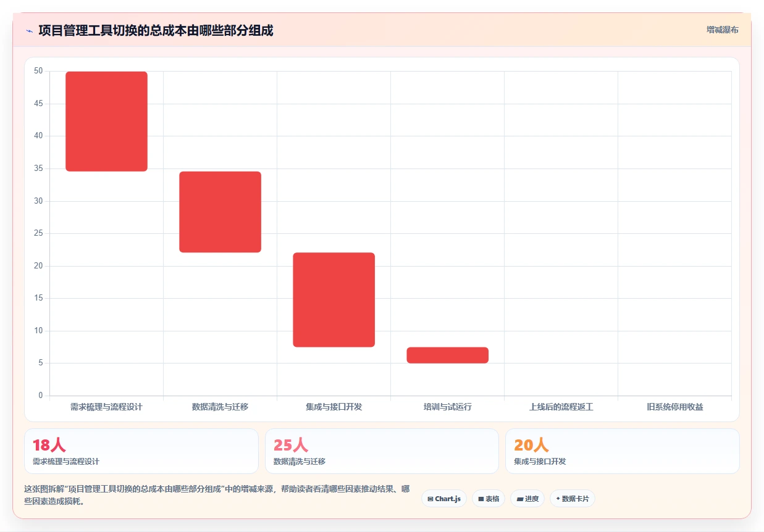The height and width of the screenshot is (532, 764).
Task: Click the axis label 培训与试运行
Action: (x=447, y=407)
